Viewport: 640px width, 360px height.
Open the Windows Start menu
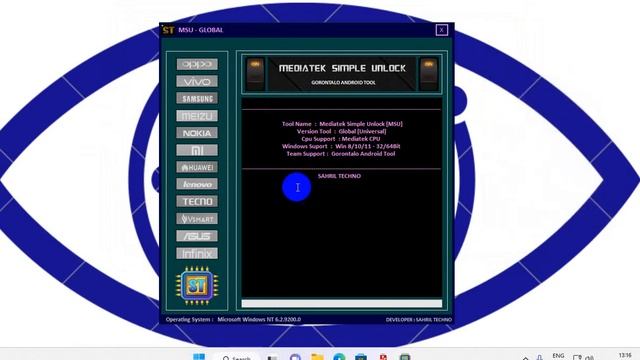click(x=199, y=357)
